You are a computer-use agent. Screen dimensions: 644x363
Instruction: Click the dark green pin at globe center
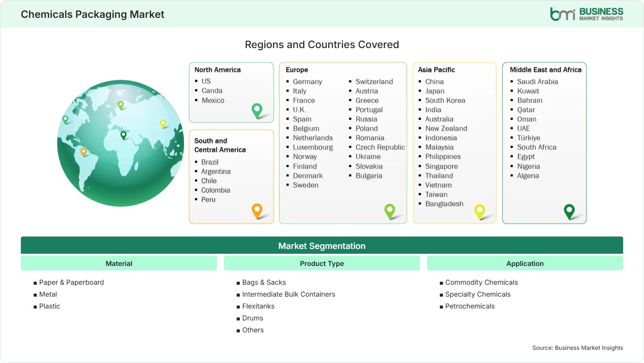click(124, 135)
